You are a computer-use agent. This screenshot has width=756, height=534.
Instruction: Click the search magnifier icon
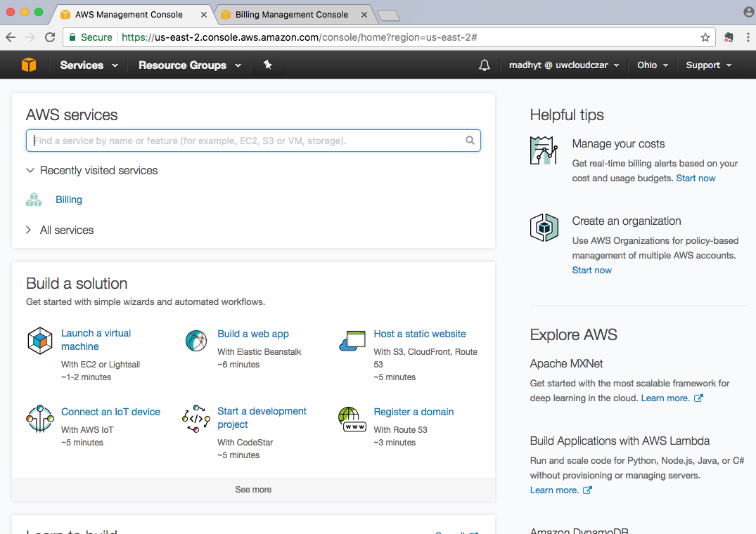pyautogui.click(x=470, y=140)
